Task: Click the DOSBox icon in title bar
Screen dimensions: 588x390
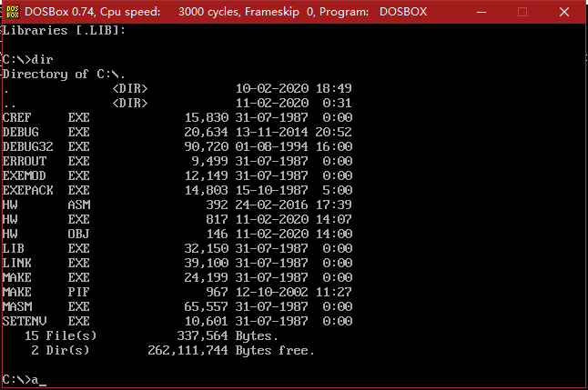Action: [12, 12]
